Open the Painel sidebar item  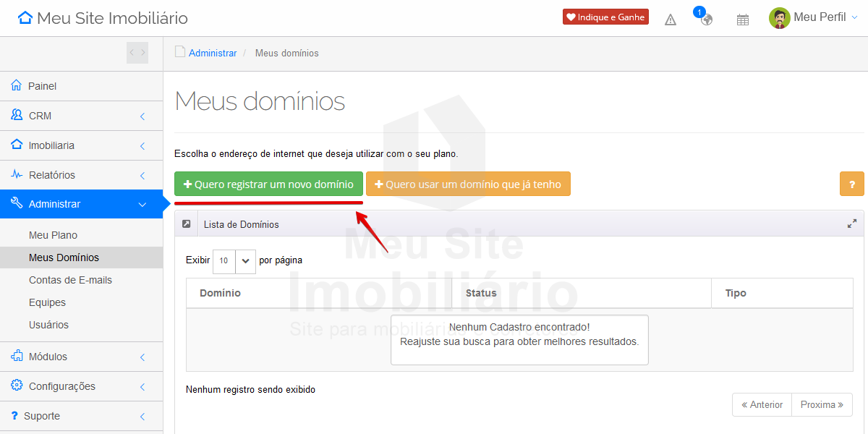pos(43,86)
